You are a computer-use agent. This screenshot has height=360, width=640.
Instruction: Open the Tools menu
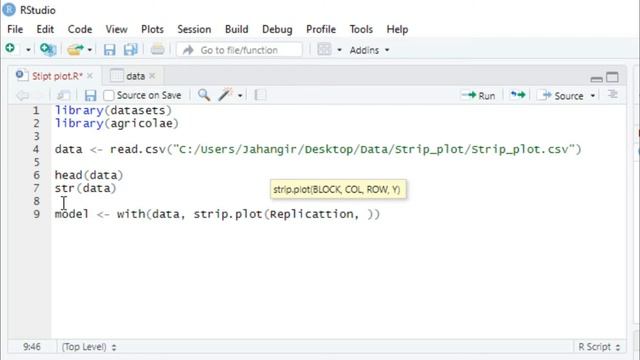pyautogui.click(x=361, y=29)
